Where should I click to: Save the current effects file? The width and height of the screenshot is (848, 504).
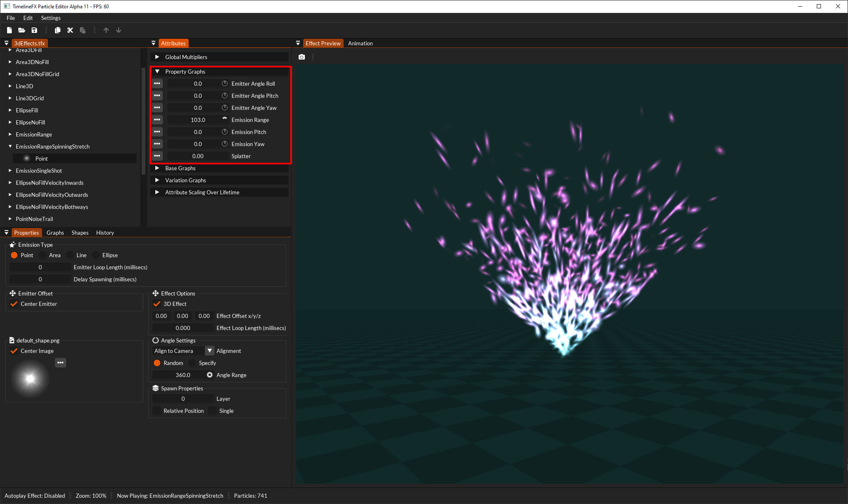coord(35,30)
